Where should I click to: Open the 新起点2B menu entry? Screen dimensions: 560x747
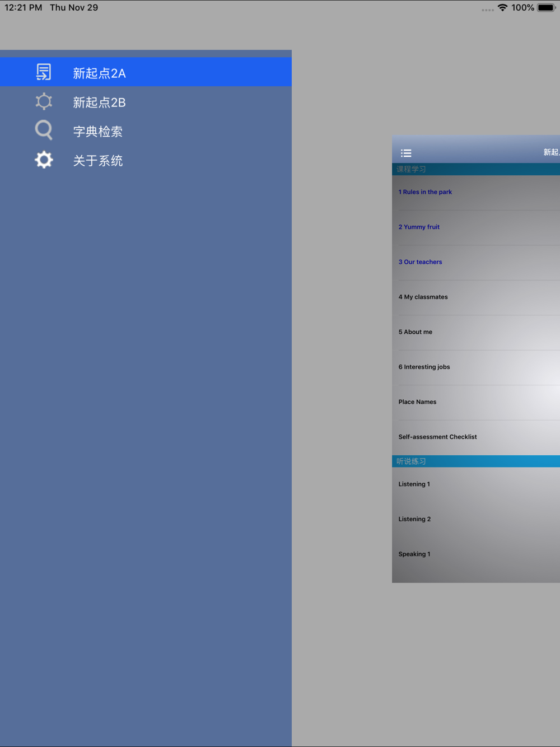[146, 101]
